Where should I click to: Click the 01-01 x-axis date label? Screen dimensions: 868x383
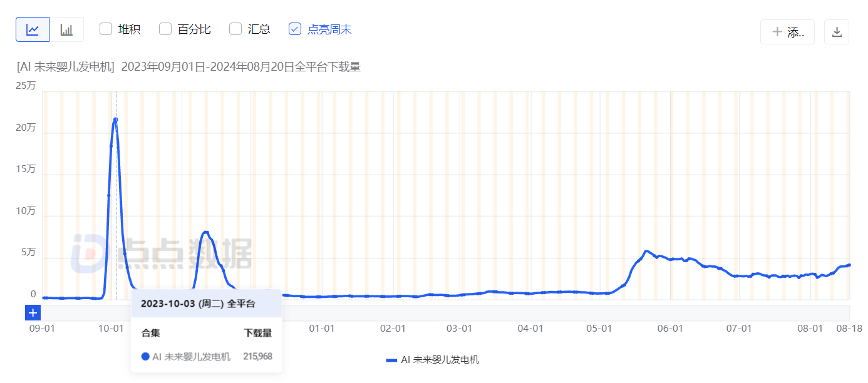click(x=322, y=329)
